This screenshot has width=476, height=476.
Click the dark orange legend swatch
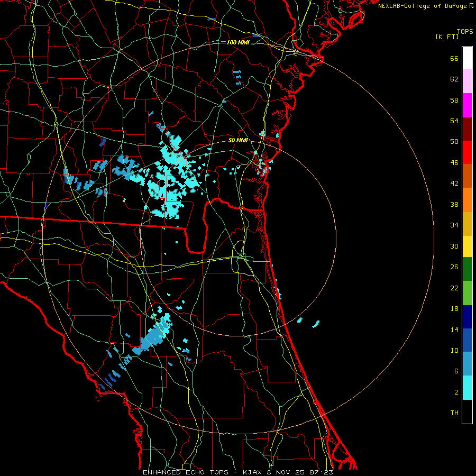click(467, 176)
